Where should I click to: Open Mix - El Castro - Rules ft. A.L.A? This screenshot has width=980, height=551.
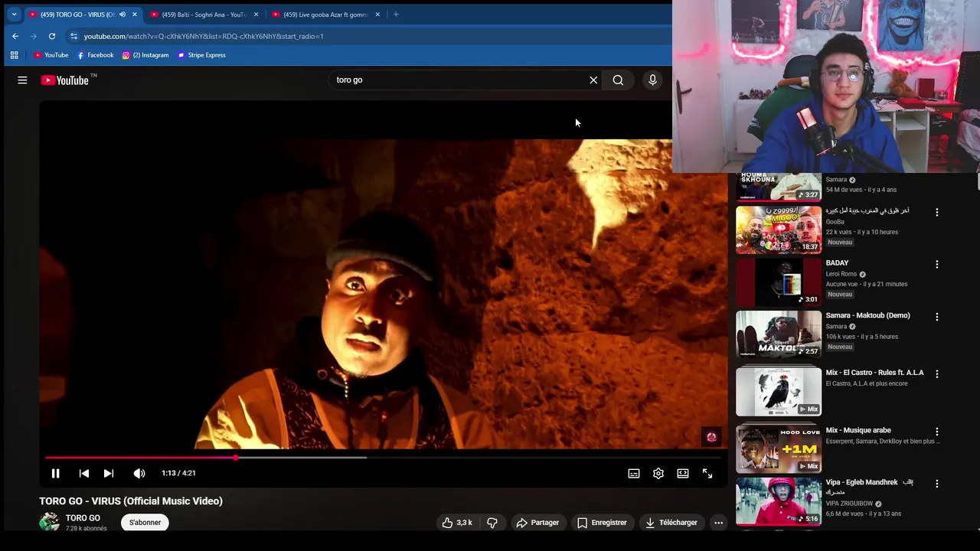click(x=875, y=373)
